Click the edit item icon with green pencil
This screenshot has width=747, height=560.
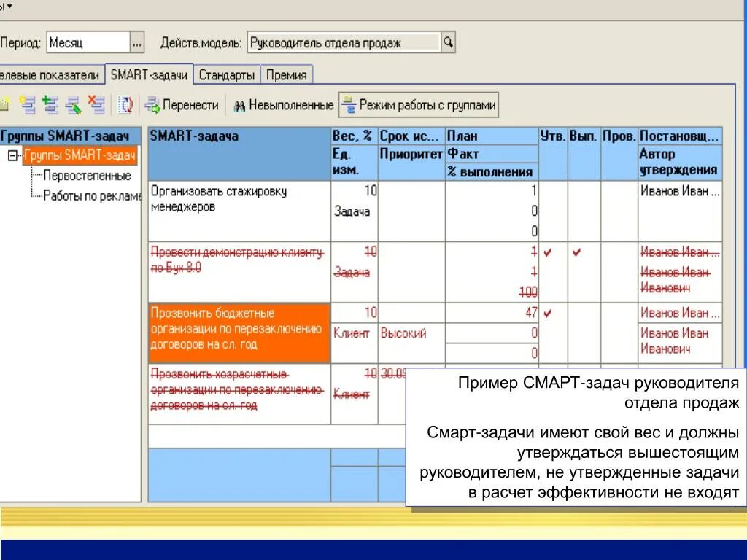[x=74, y=105]
